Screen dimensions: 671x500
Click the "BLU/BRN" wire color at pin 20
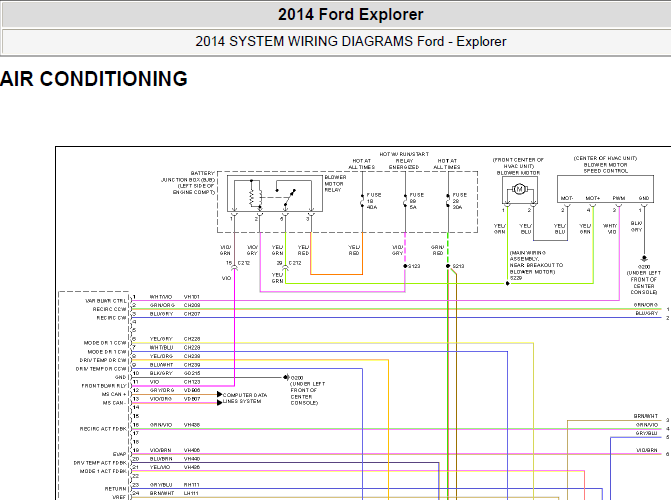click(x=161, y=458)
